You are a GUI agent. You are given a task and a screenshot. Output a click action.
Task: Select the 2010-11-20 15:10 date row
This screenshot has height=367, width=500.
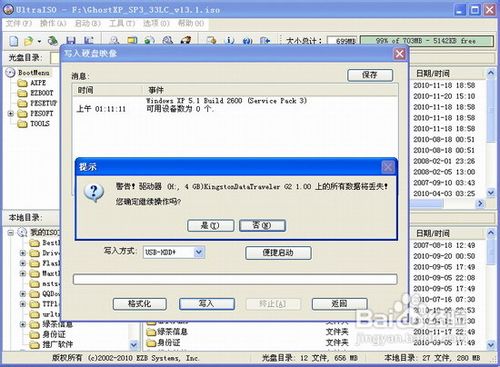pyautogui.click(x=444, y=96)
